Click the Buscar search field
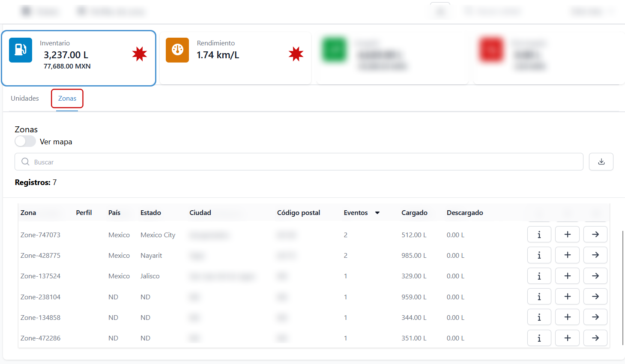 [300, 162]
